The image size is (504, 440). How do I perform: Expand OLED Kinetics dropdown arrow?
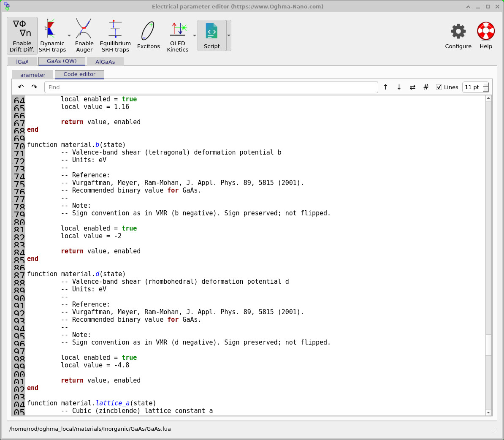[195, 35]
